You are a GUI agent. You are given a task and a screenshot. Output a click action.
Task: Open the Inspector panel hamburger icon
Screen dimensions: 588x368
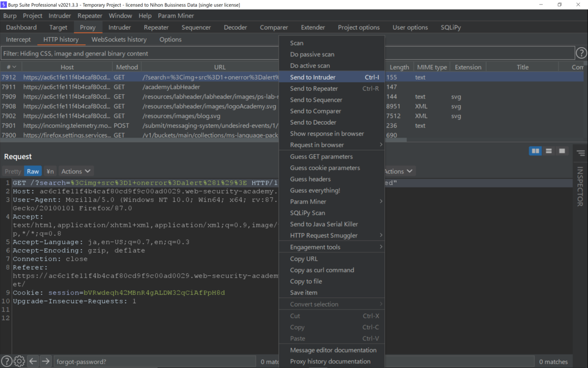(581, 154)
